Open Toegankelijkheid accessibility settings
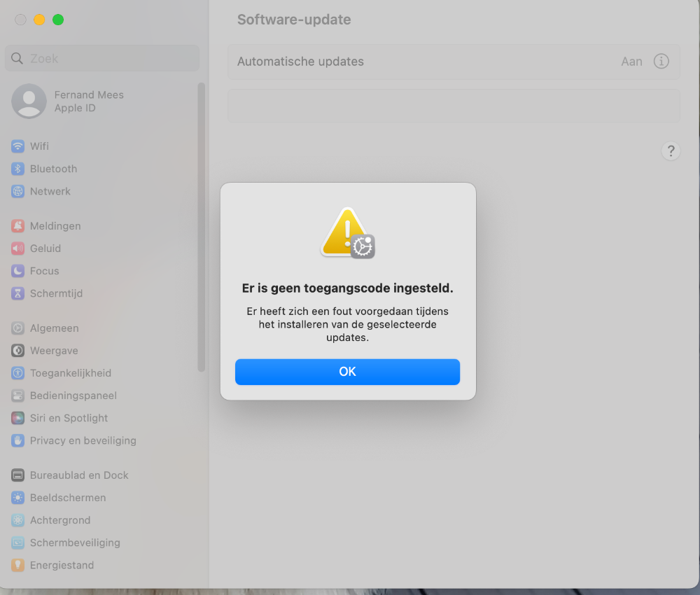Viewport: 700px width, 595px height. click(x=71, y=373)
